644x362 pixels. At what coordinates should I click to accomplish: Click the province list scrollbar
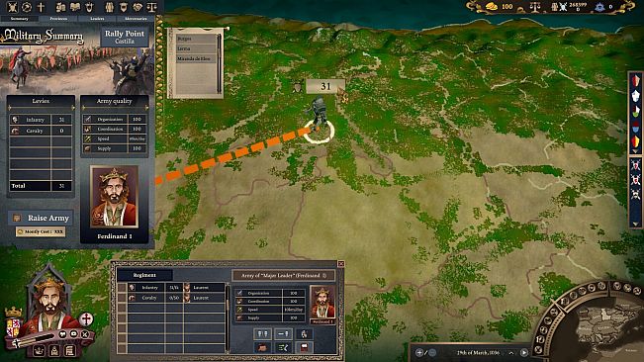coord(220,63)
